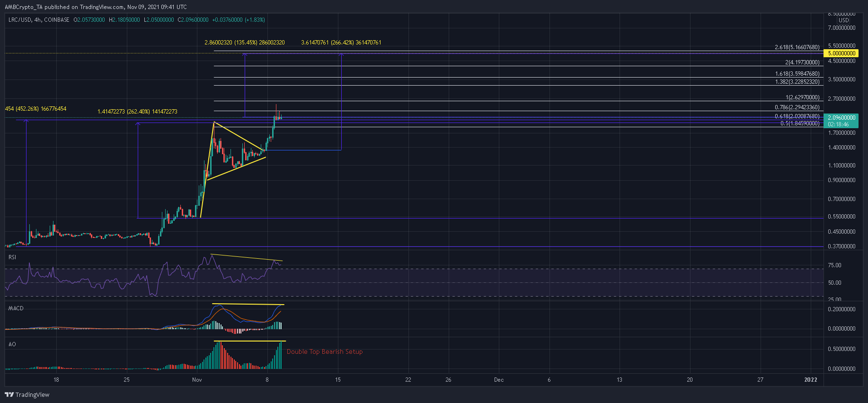868x403 pixels.
Task: Click the 1.382(3.22852320) Fibonacci level label
Action: pyautogui.click(x=797, y=82)
